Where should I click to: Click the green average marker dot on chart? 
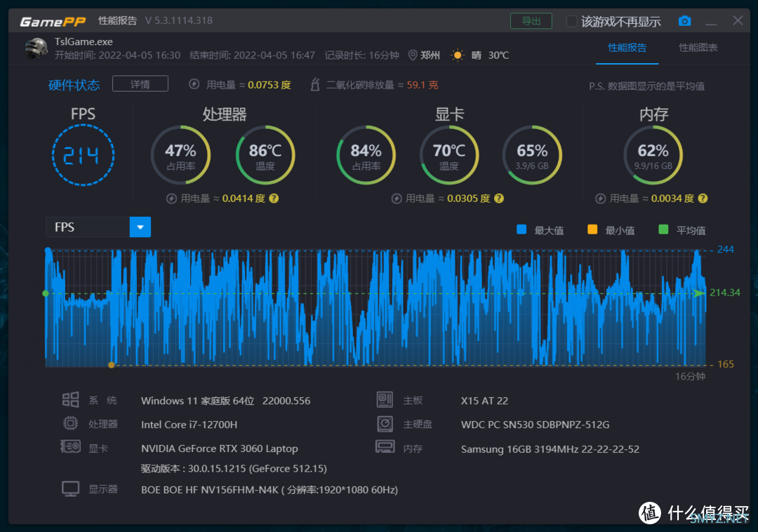click(46, 293)
